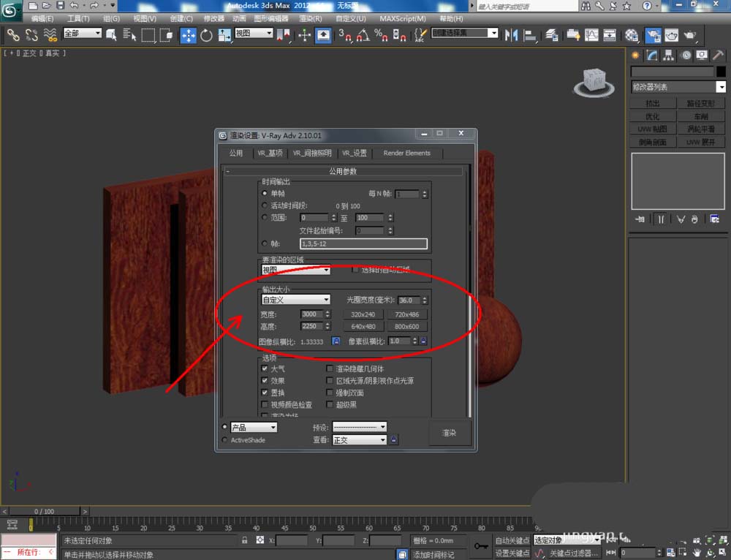Click the 渲染 render button
The image size is (731, 560).
(x=450, y=433)
